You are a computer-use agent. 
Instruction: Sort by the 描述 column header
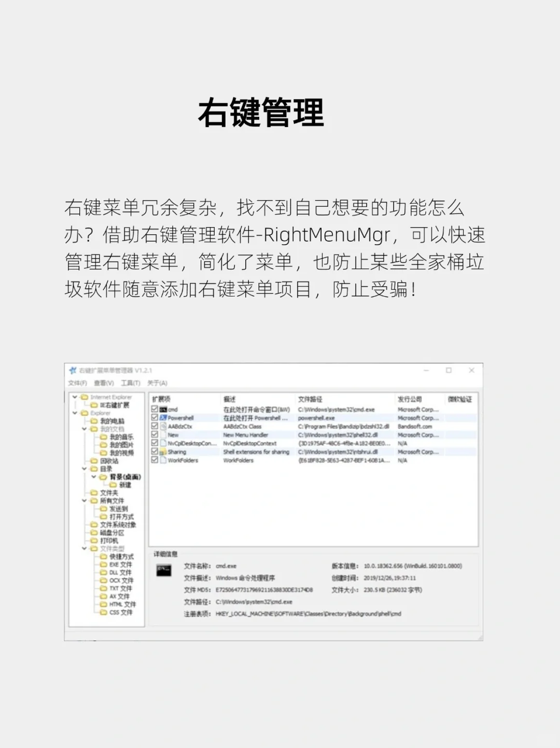pos(227,399)
